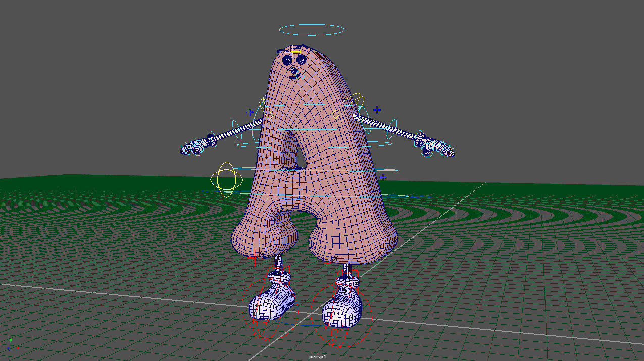
Task: Select blue cross locator near screen-right shoulder
Action: (x=377, y=109)
